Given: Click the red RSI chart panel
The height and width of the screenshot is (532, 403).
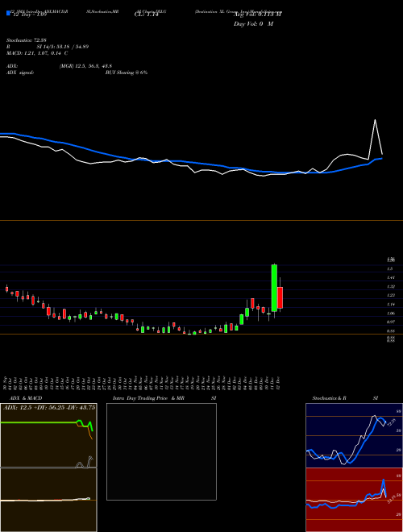Looking at the screenshot, I should coord(354,500).
